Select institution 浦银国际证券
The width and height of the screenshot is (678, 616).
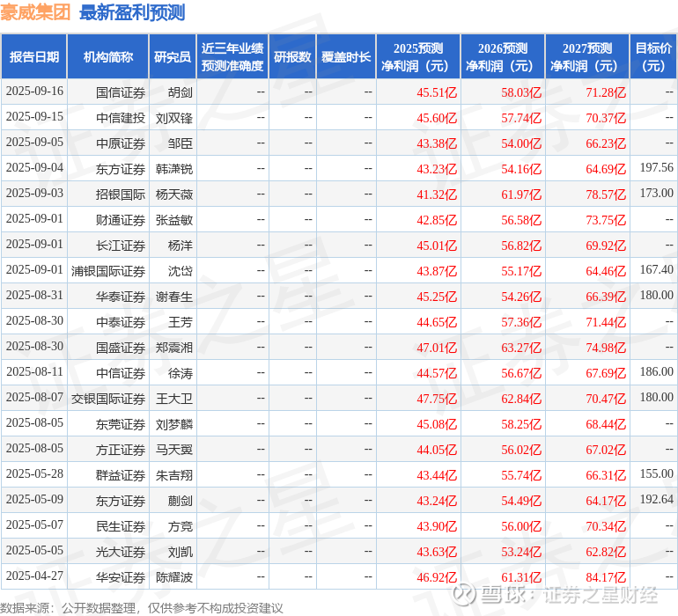click(x=108, y=271)
